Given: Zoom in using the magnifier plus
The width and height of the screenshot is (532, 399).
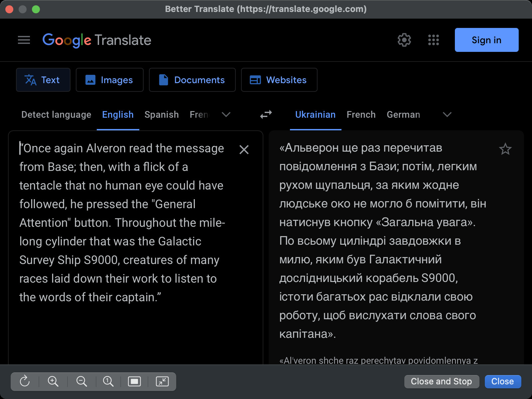Looking at the screenshot, I should 53,381.
